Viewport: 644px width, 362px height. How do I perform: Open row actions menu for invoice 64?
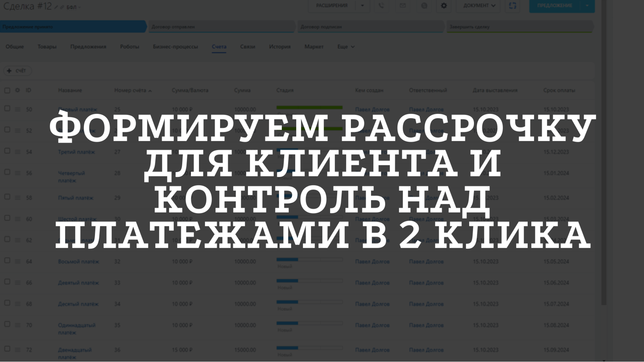click(x=17, y=261)
